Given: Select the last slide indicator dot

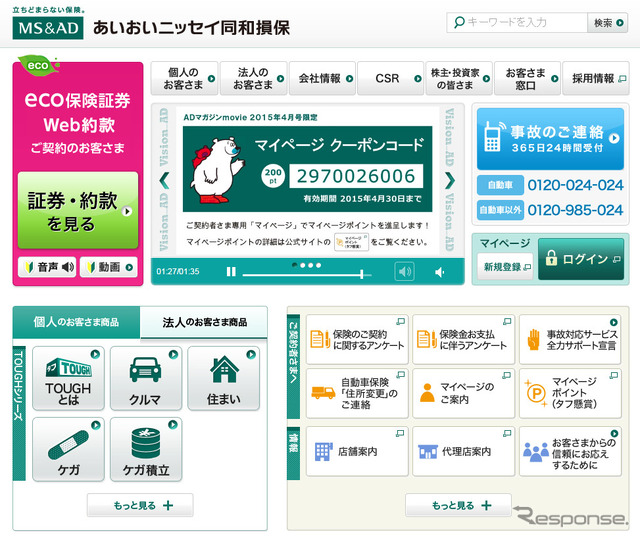Looking at the screenshot, I should pyautogui.click(x=318, y=265).
